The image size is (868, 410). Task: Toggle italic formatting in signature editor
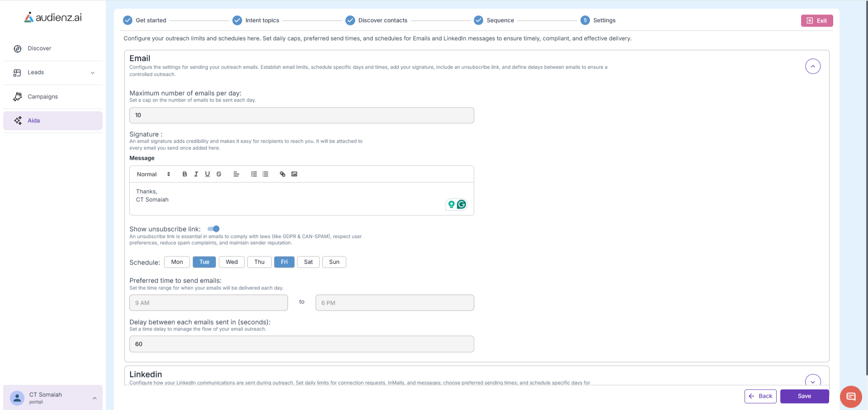[x=196, y=174]
